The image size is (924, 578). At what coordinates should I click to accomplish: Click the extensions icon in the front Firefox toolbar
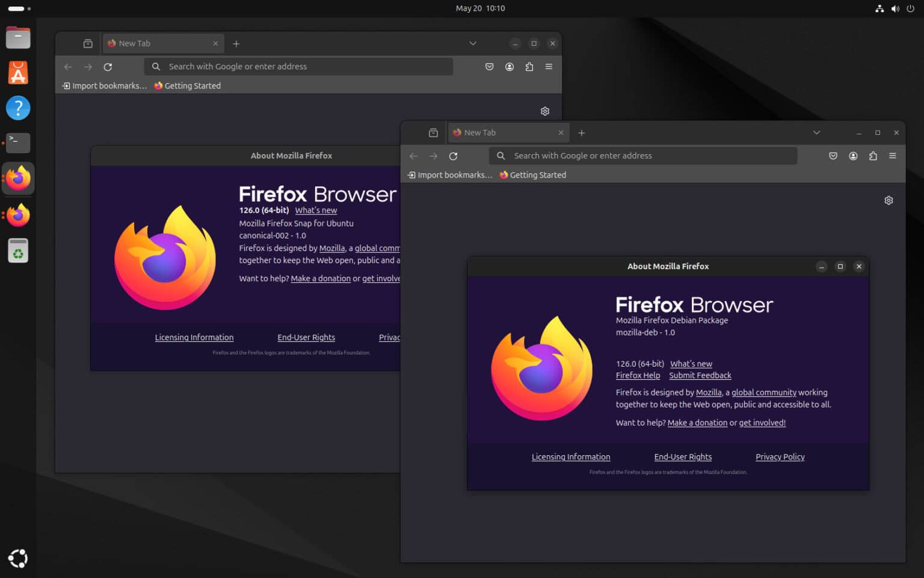873,155
